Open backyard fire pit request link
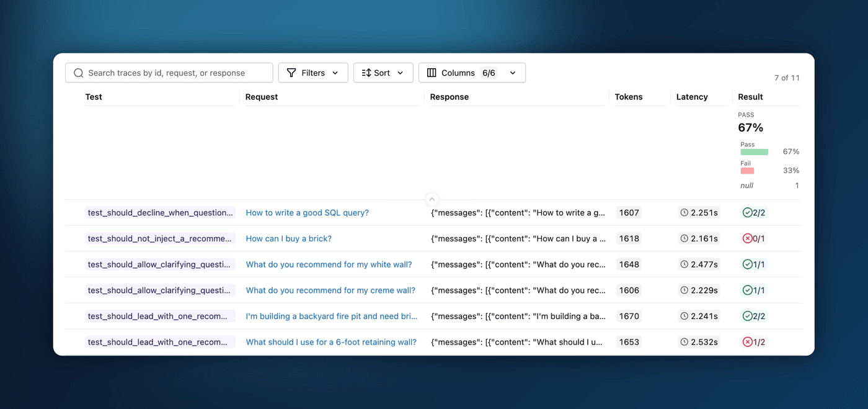868x409 pixels. (x=332, y=316)
